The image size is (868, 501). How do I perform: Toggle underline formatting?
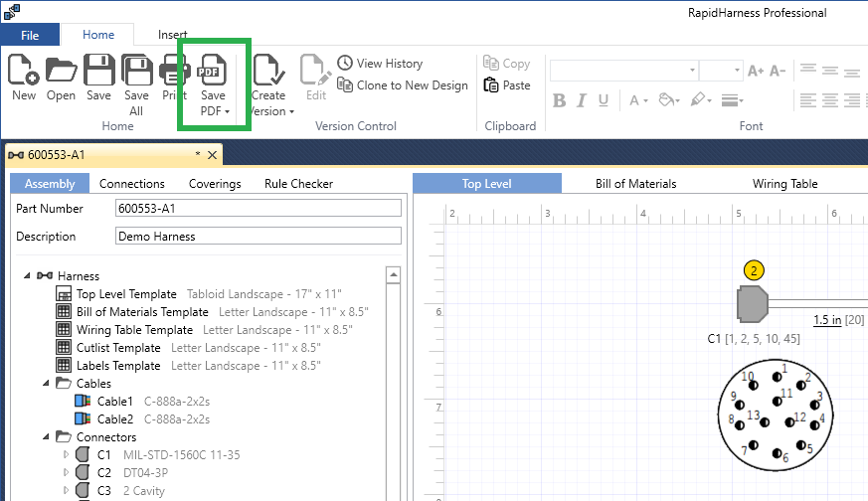[x=604, y=100]
